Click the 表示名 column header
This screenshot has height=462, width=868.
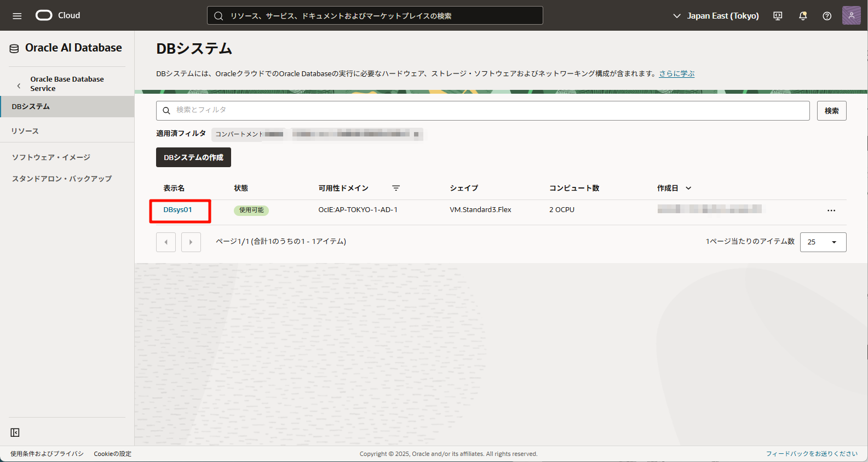[x=174, y=188]
